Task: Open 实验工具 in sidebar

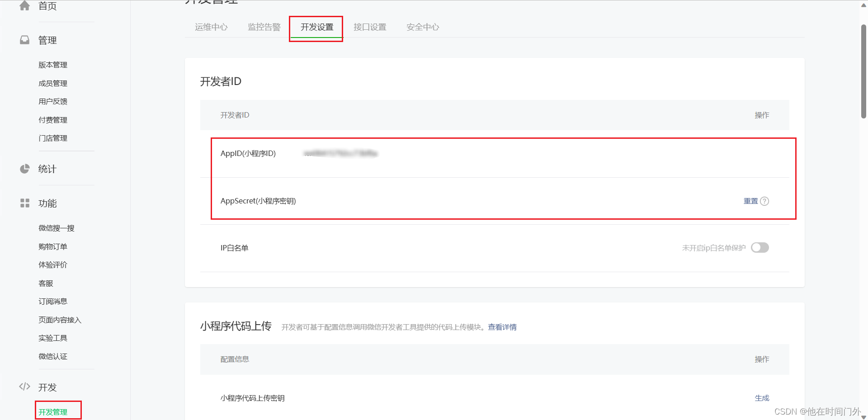Action: point(53,338)
